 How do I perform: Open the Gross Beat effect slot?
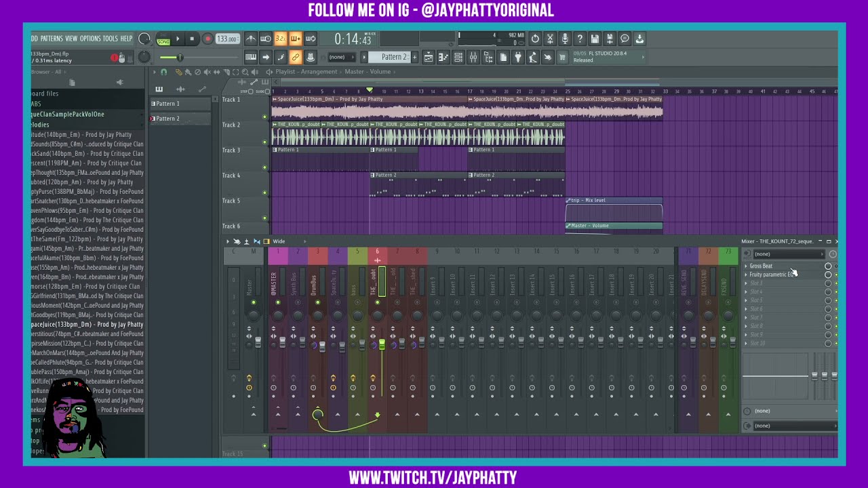click(x=761, y=266)
